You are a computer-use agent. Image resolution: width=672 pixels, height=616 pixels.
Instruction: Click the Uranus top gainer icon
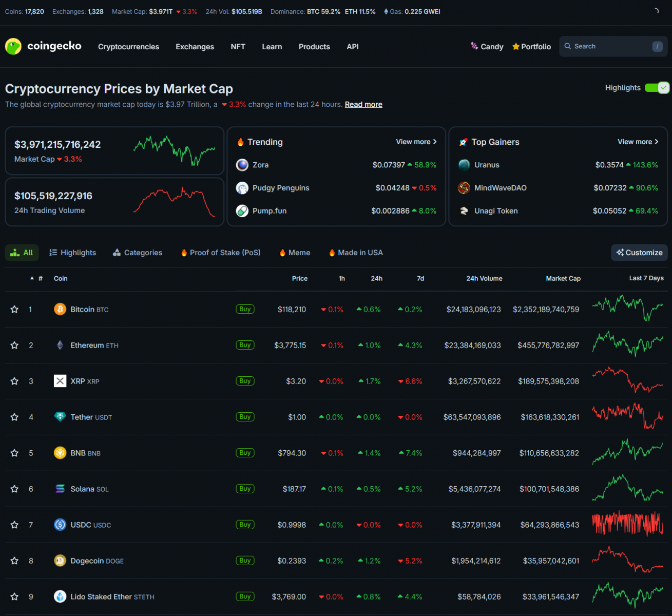point(464,165)
